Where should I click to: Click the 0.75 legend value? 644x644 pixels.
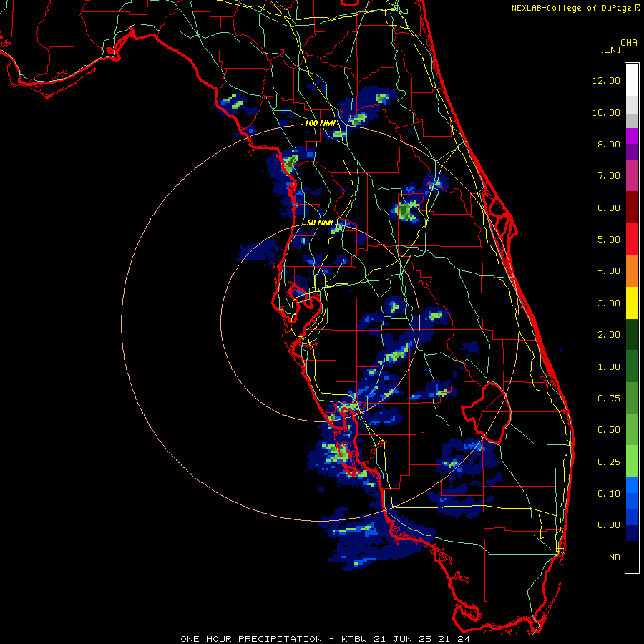click(609, 399)
